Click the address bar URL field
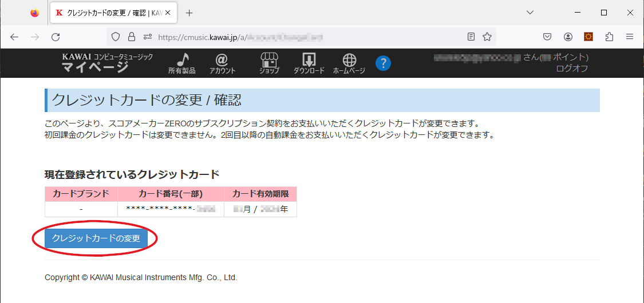 coord(301,37)
